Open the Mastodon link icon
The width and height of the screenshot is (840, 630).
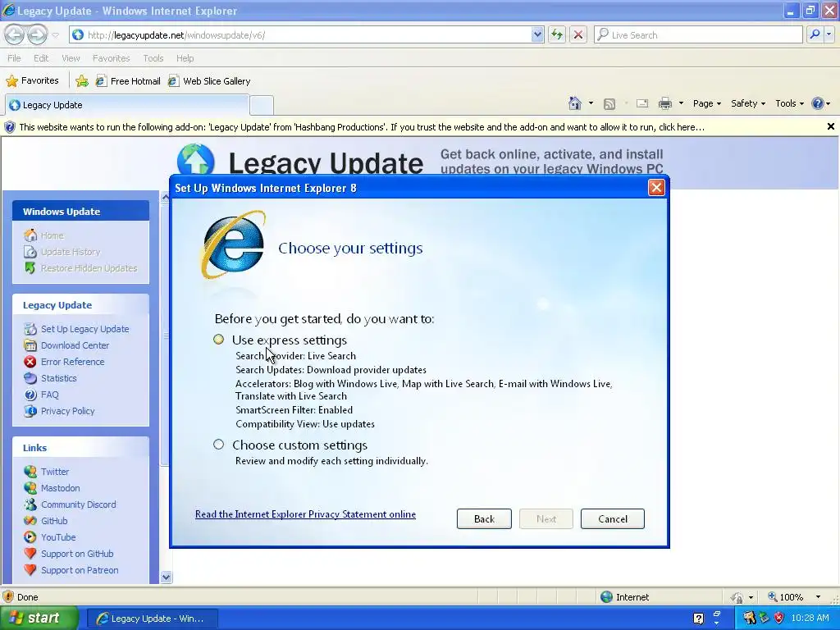click(30, 488)
